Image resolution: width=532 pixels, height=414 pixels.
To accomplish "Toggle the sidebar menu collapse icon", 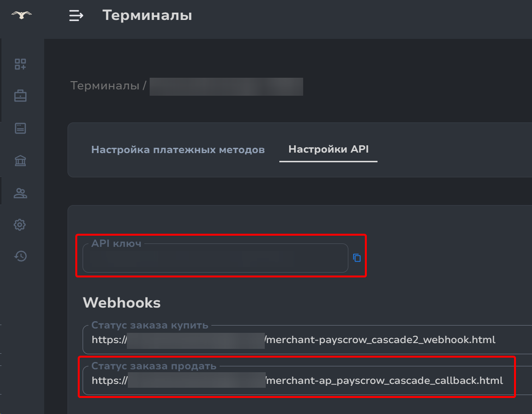I will click(x=76, y=16).
